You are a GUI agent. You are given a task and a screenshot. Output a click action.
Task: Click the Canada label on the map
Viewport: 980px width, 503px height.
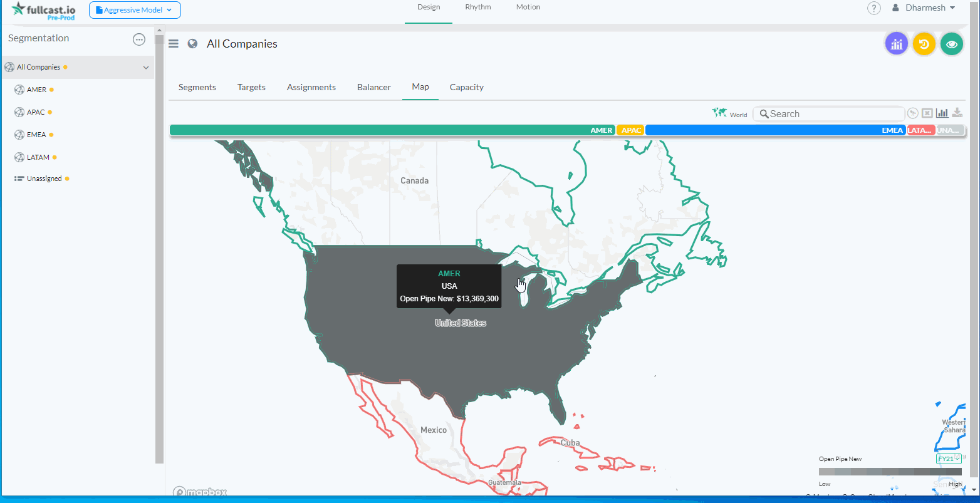click(x=415, y=180)
